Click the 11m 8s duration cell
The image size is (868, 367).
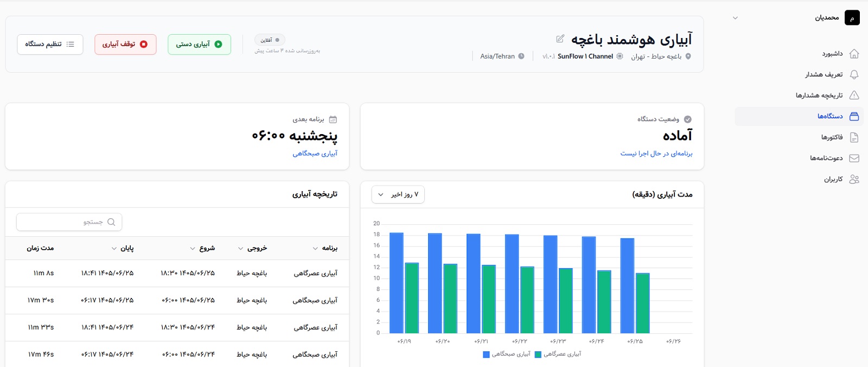[x=43, y=273]
